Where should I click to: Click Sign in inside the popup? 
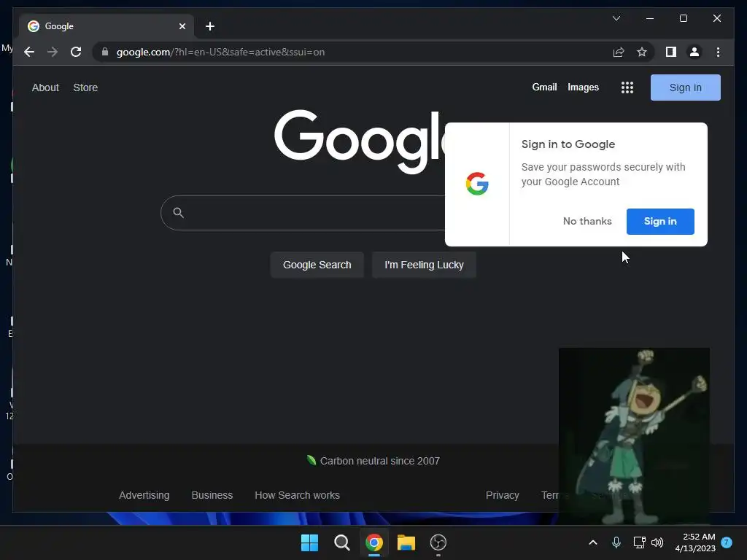(659, 222)
